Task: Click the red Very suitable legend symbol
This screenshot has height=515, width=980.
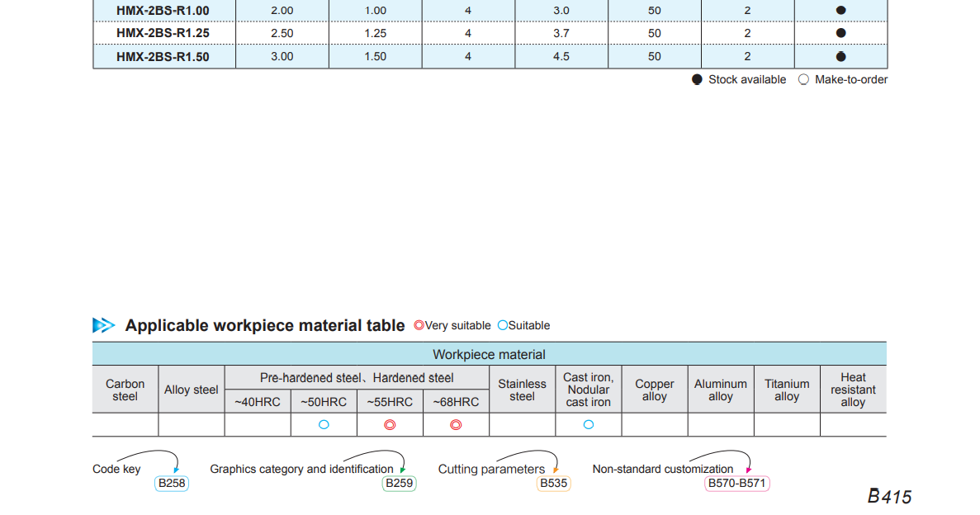Action: (x=419, y=325)
